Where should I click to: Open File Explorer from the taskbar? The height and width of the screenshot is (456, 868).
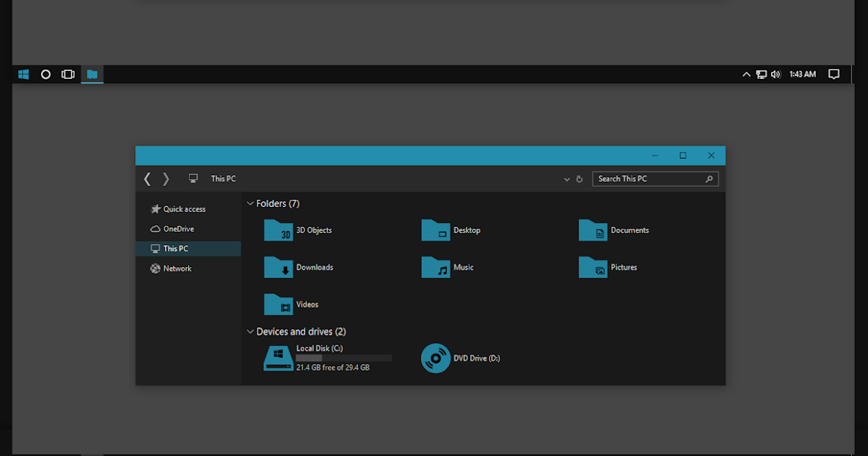pyautogui.click(x=92, y=74)
